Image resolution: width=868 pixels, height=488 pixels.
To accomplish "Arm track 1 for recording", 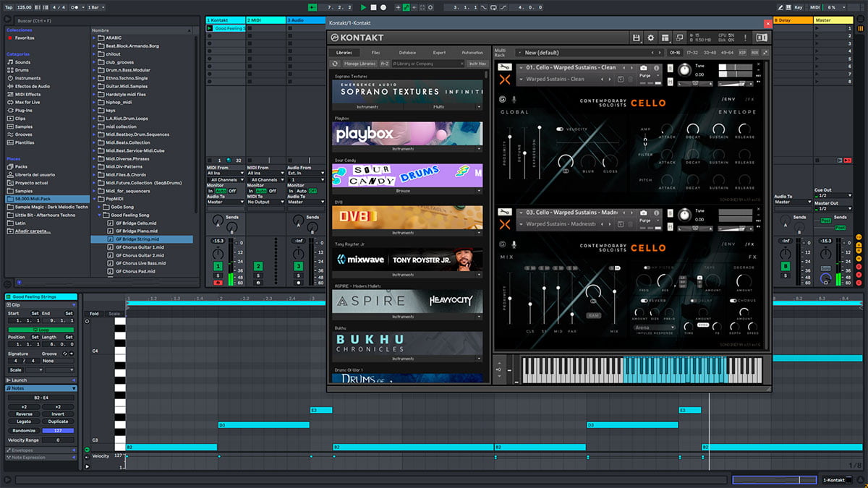I will (x=218, y=283).
